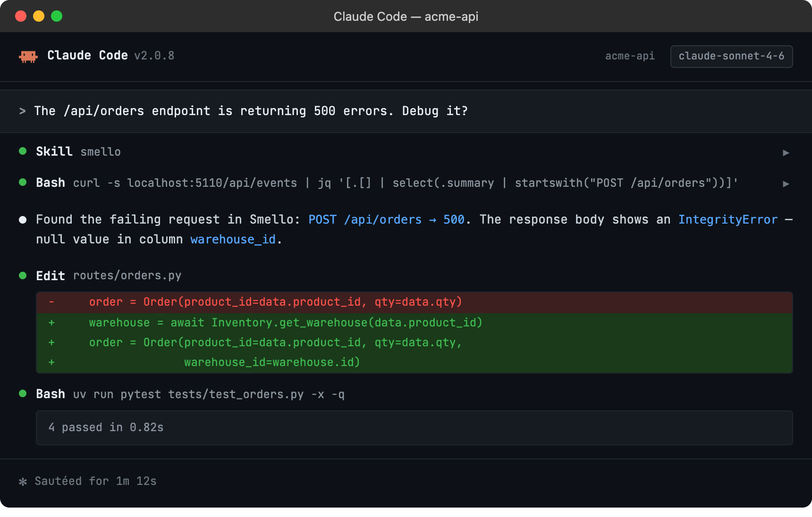This screenshot has height=517, width=812.
Task: Click the claude-sonnet-4-6 model badge
Action: click(731, 56)
